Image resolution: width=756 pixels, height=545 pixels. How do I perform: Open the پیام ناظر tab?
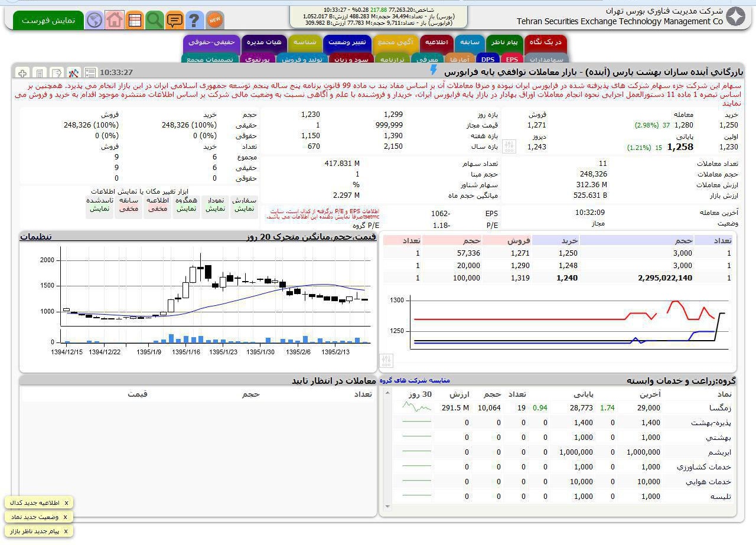point(504,43)
